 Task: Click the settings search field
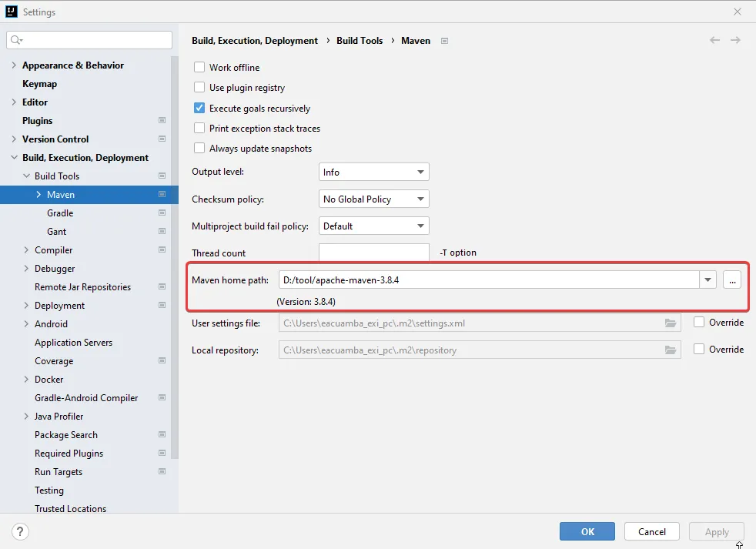tap(89, 40)
